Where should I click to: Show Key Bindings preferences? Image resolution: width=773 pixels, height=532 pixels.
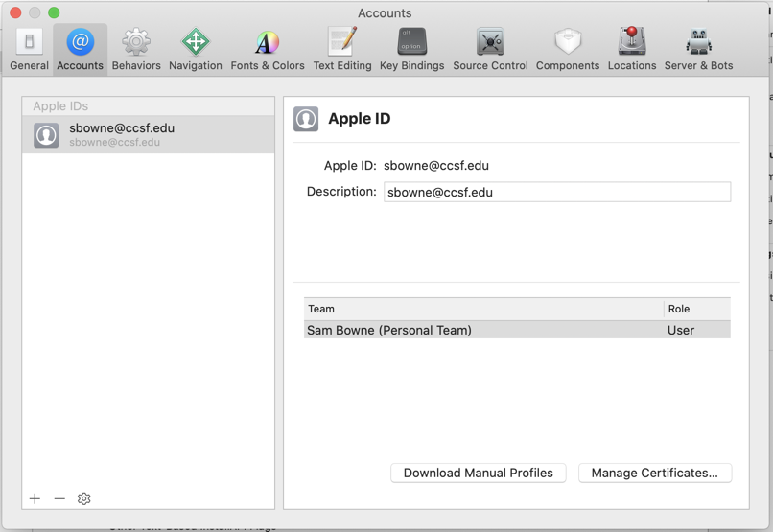coord(411,48)
